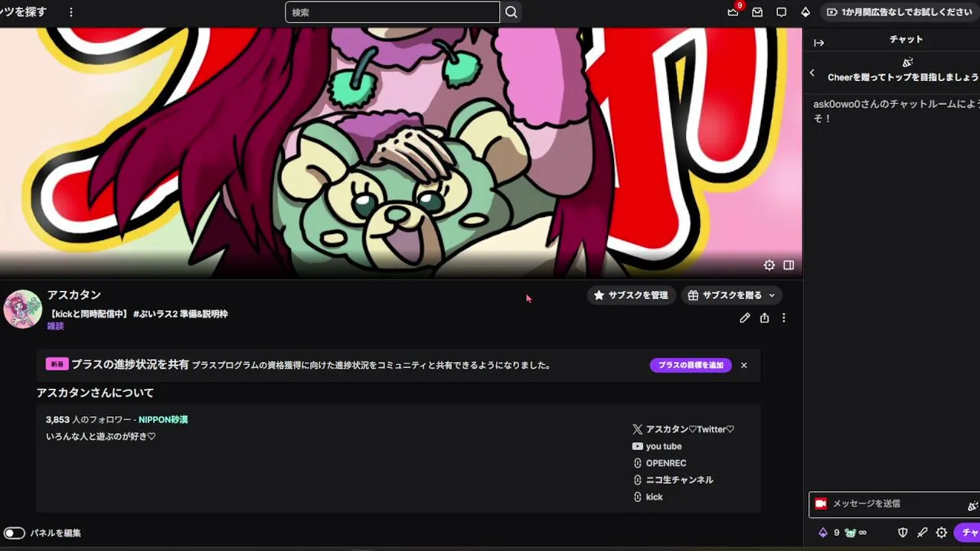The height and width of the screenshot is (551, 980).
Task: Open the ニコ生チャンネル link
Action: [673, 480]
